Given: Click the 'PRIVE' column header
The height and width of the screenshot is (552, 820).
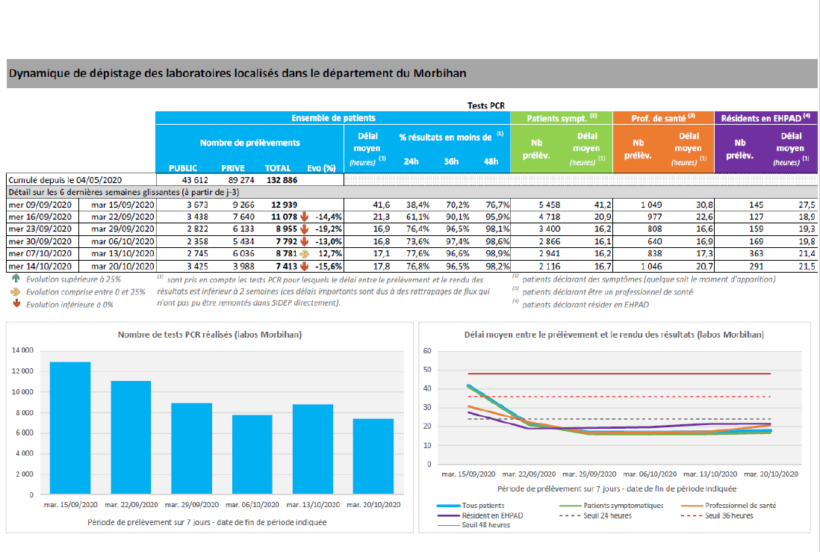Looking at the screenshot, I should point(233,168).
